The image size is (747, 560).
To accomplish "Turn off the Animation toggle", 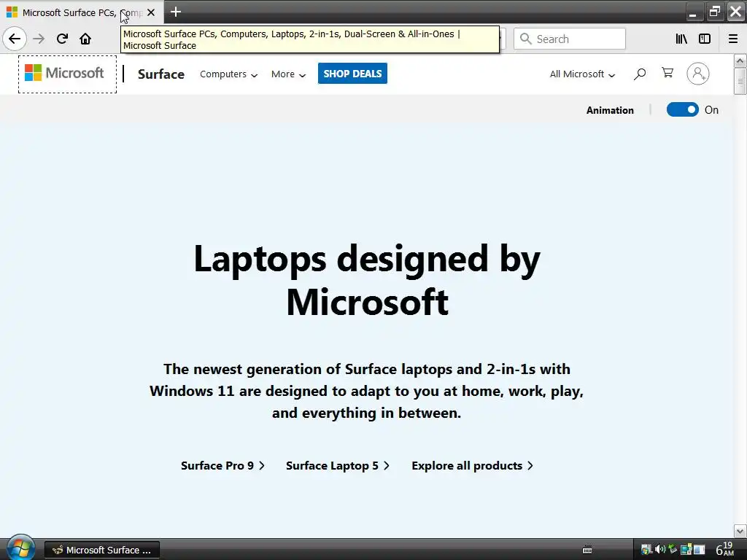I will (682, 109).
